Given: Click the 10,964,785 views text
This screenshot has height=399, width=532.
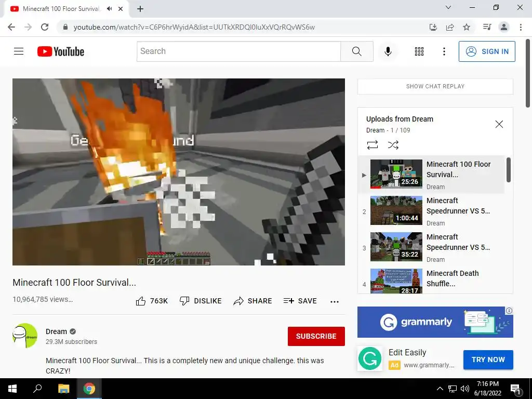Looking at the screenshot, I should point(43,299).
